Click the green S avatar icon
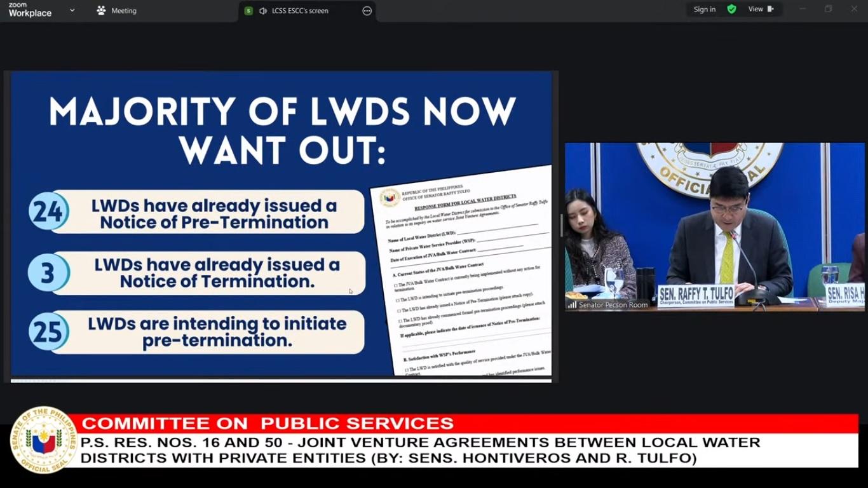This screenshot has width=868, height=488. (248, 11)
